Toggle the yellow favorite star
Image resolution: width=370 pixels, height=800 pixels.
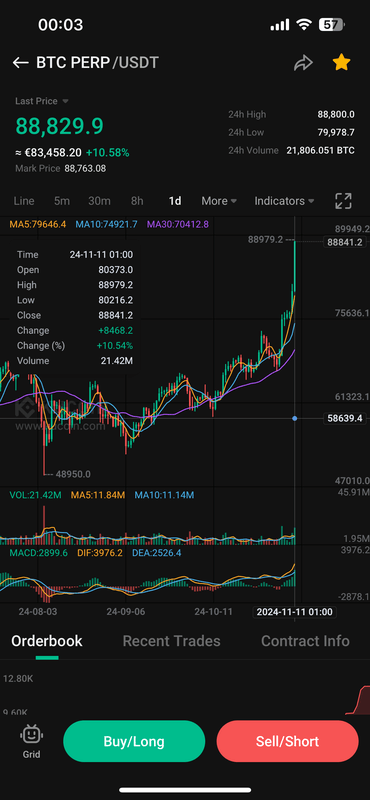click(x=341, y=63)
